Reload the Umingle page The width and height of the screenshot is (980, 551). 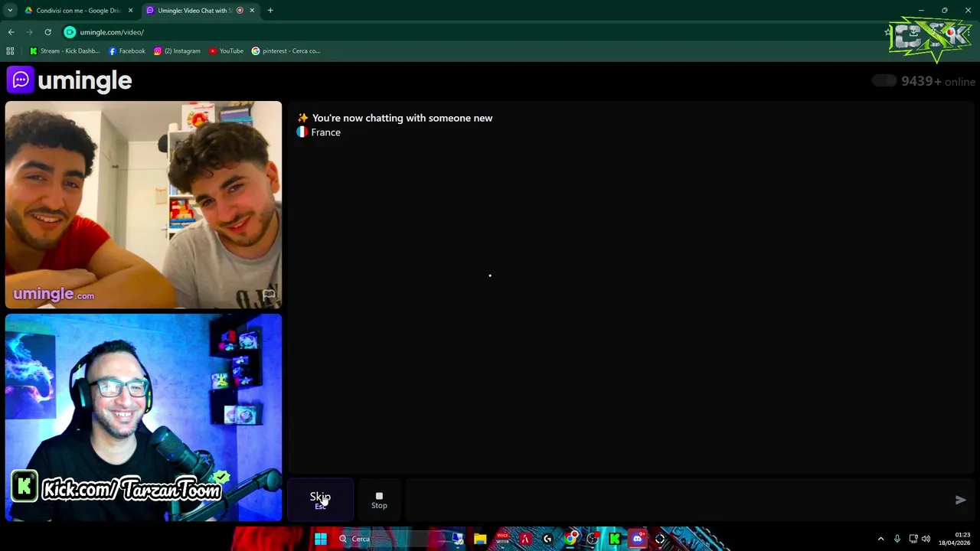(47, 32)
